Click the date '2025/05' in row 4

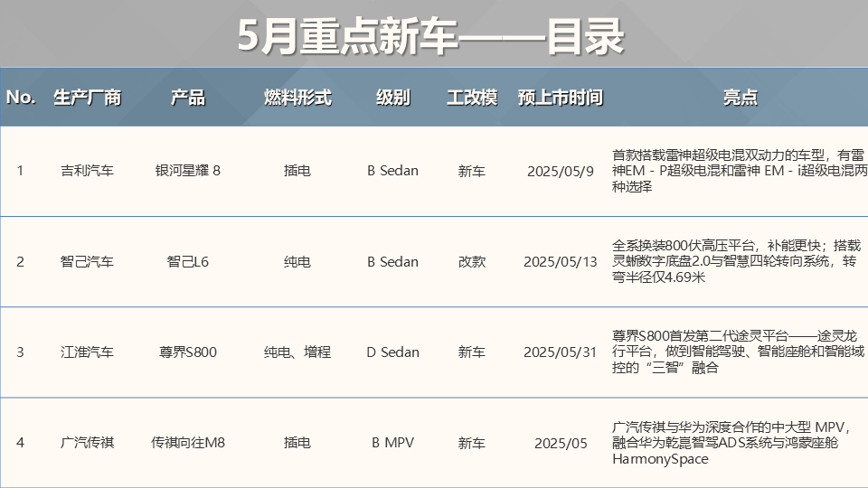(x=561, y=443)
